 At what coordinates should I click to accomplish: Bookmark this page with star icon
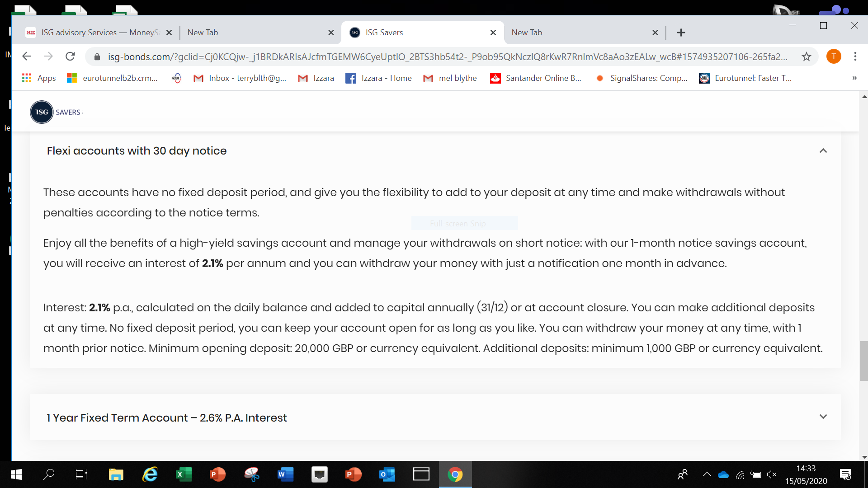click(806, 56)
